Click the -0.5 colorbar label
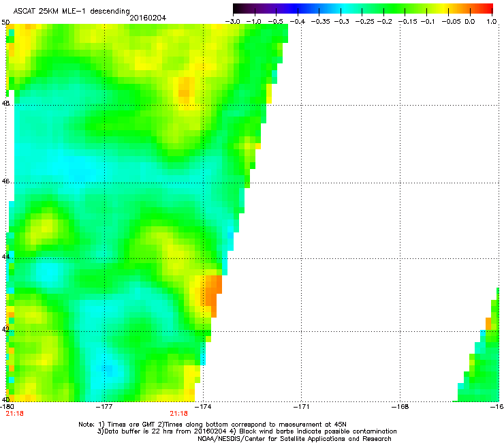Viewport: 504px width, 443px height. 275,22
